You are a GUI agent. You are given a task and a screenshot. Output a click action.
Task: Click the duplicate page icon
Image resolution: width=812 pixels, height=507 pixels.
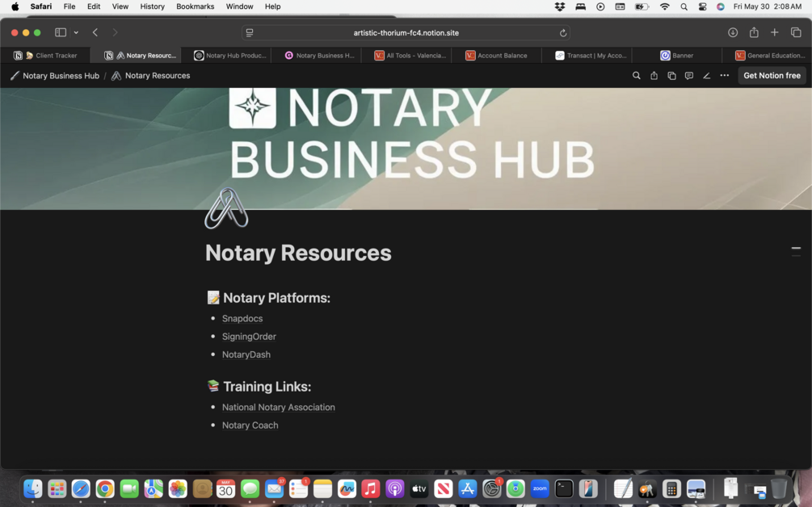click(671, 76)
